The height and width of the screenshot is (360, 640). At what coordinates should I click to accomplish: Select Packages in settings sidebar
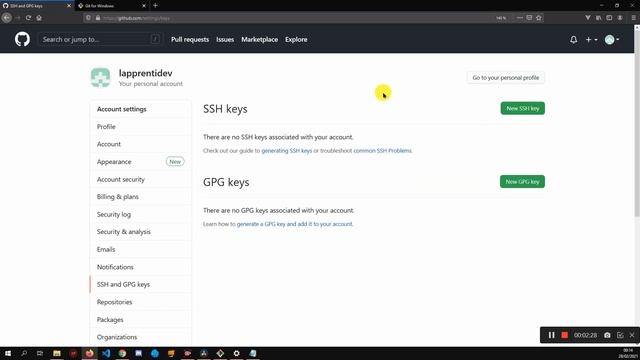(141, 320)
